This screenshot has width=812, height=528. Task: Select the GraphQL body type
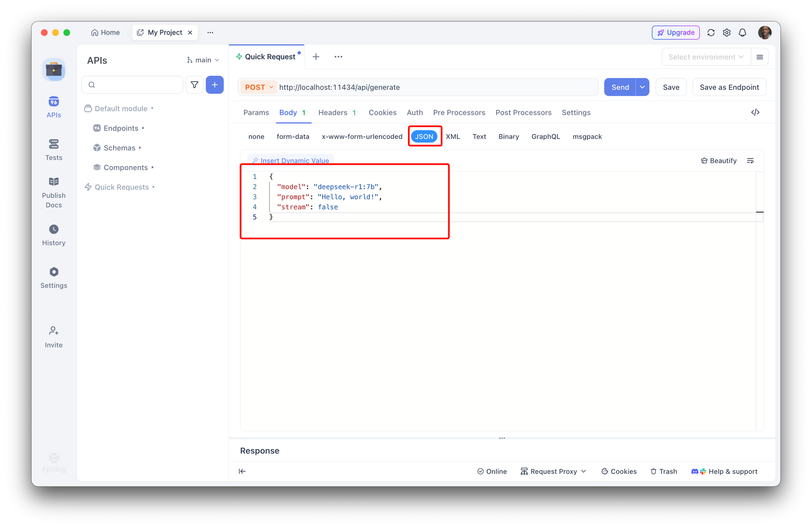click(x=546, y=136)
